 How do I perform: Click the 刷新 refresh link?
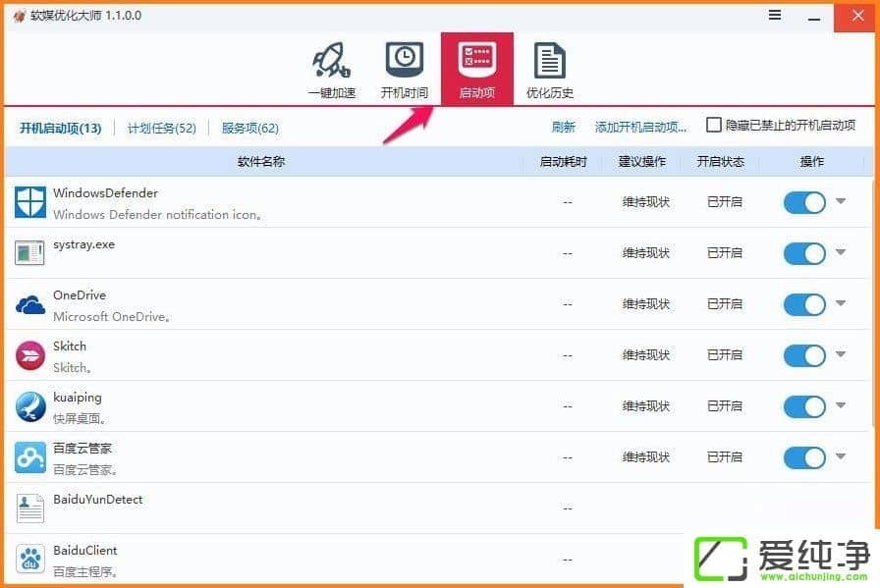coord(563,127)
